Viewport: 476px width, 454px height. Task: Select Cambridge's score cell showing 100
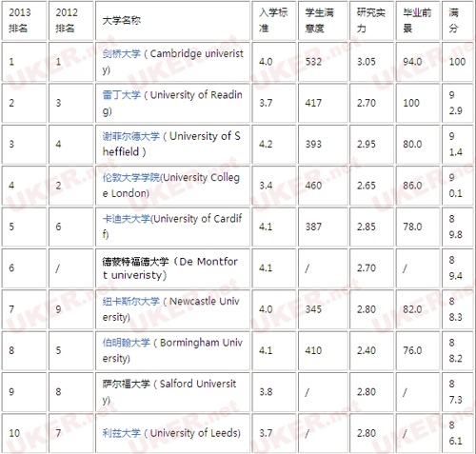[458, 62]
